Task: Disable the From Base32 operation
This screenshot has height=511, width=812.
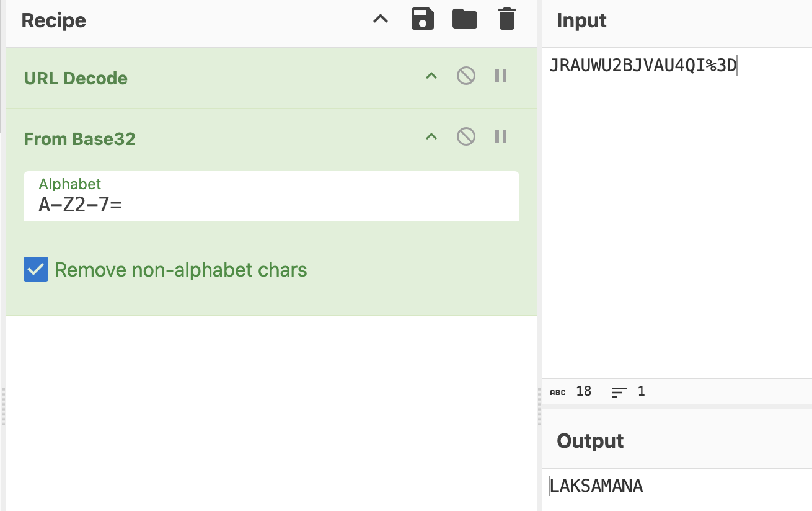Action: pos(466,136)
